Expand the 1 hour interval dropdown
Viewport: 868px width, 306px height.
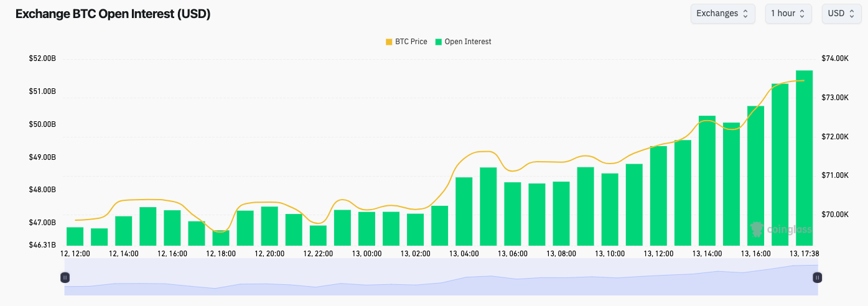(788, 14)
